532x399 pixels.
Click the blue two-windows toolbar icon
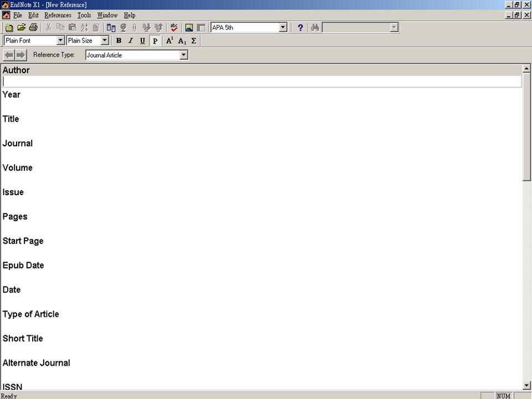[x=111, y=28]
